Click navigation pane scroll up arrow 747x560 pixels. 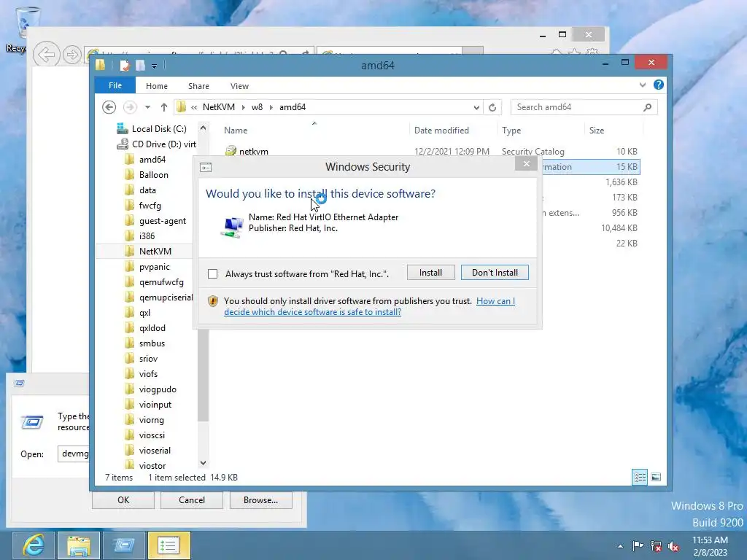click(x=203, y=128)
